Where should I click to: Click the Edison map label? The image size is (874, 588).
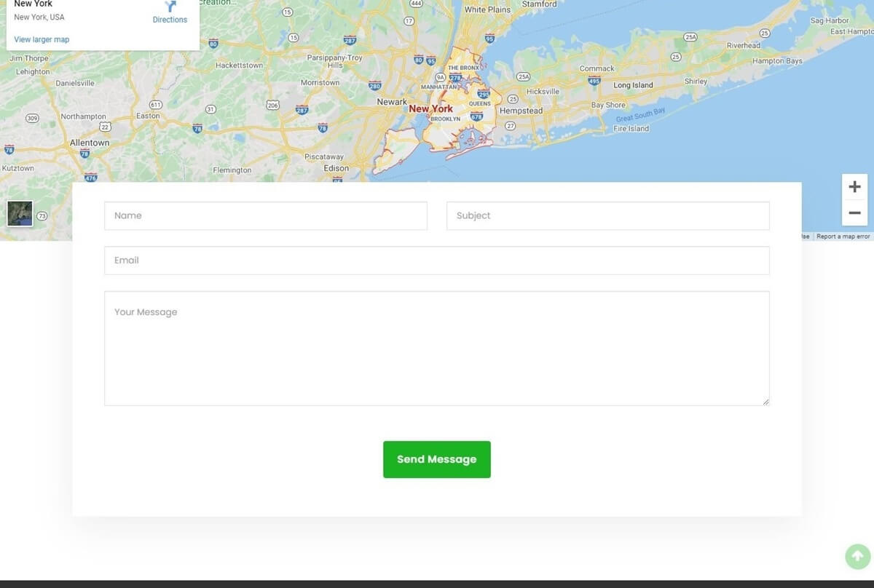coord(336,168)
